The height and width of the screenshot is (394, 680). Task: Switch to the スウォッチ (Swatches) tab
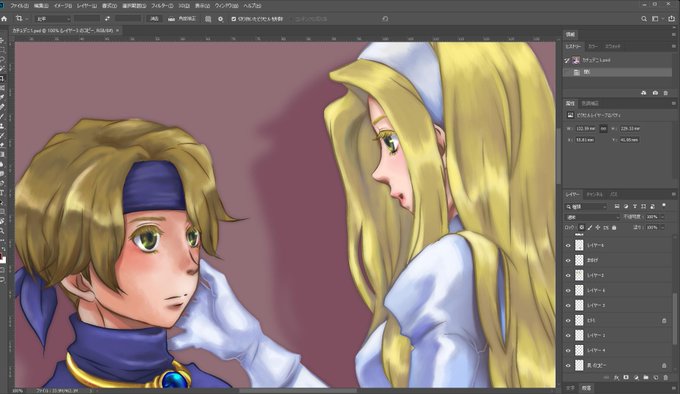point(613,46)
